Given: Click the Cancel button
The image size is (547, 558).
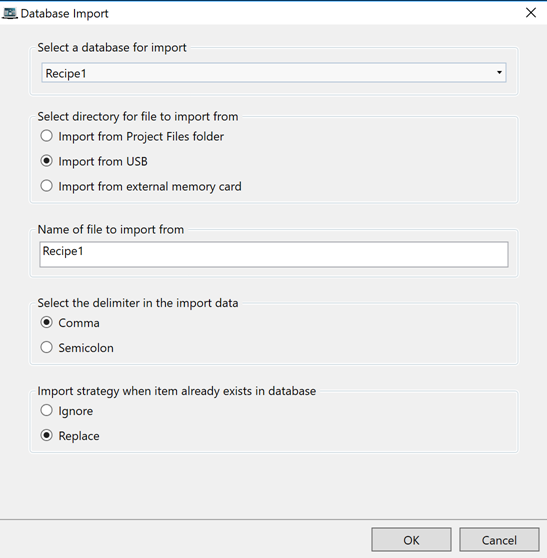Looking at the screenshot, I should tap(499, 540).
